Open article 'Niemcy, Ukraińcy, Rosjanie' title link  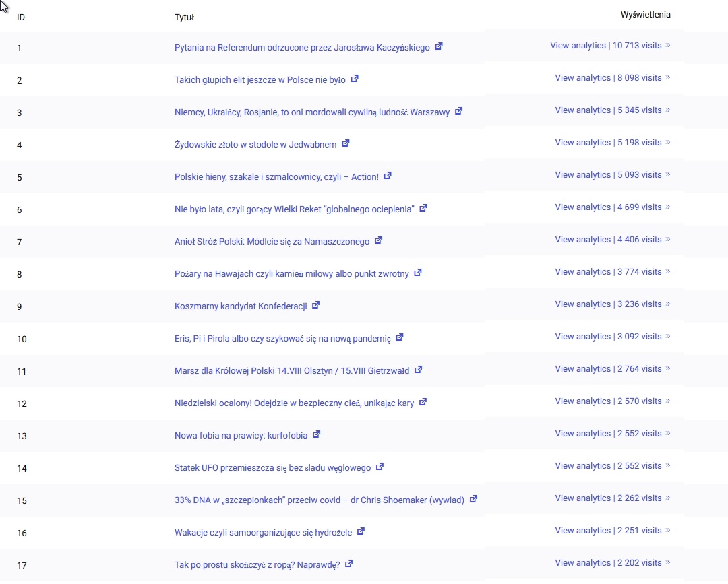click(311, 112)
